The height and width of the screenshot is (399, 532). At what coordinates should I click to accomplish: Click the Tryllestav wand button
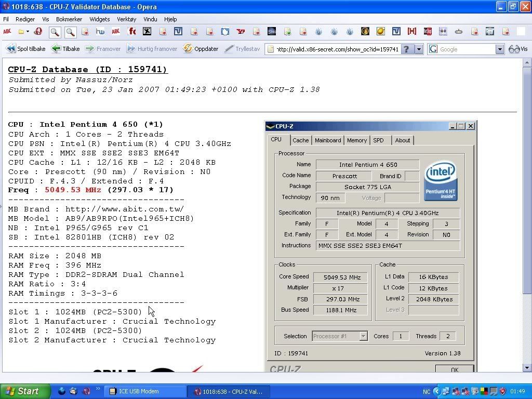242,49
